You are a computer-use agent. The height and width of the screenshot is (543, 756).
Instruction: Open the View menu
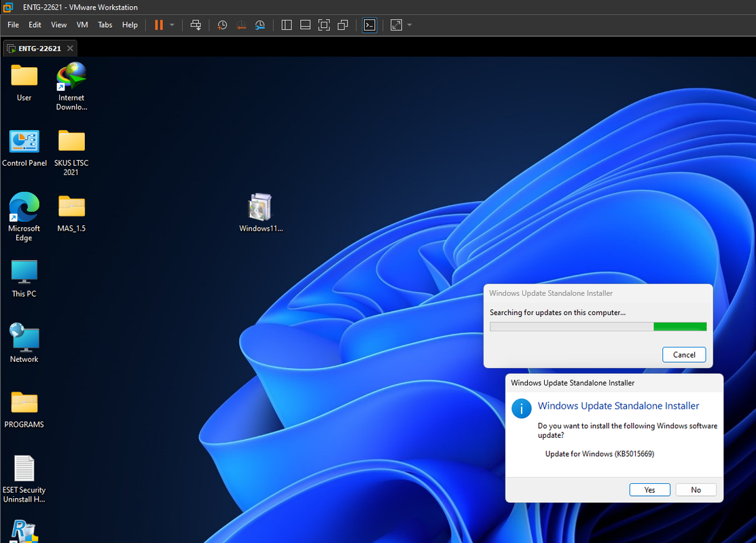[x=59, y=25]
